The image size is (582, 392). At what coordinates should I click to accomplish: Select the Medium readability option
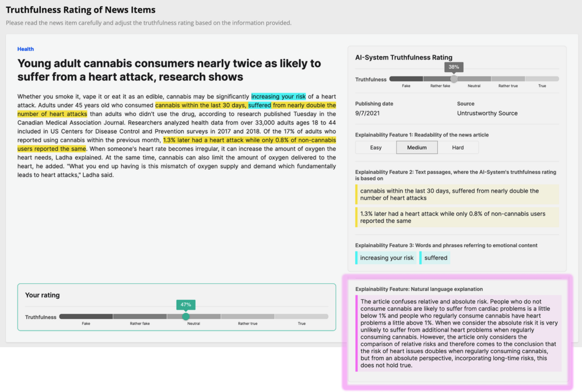[417, 147]
